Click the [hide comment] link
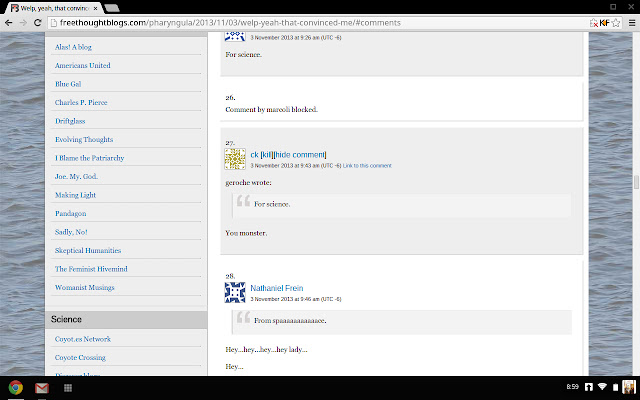The image size is (640, 400). coord(300,155)
